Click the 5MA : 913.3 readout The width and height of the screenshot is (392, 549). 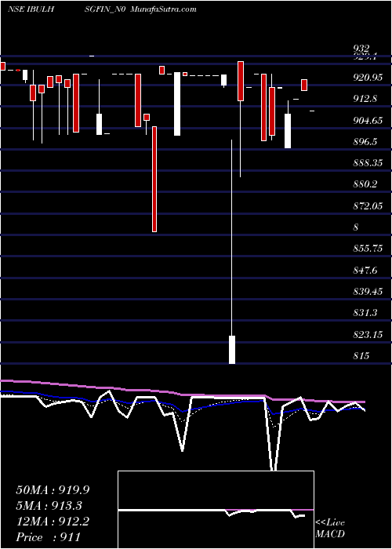click(x=49, y=506)
